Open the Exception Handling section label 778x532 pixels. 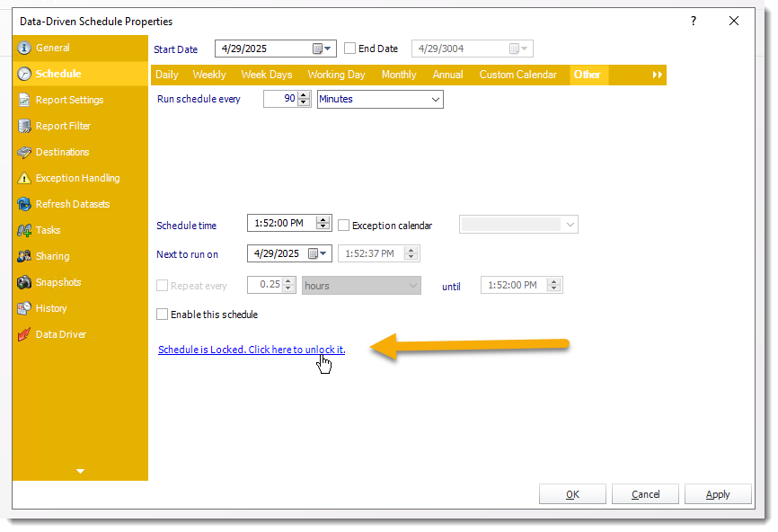[x=77, y=178]
